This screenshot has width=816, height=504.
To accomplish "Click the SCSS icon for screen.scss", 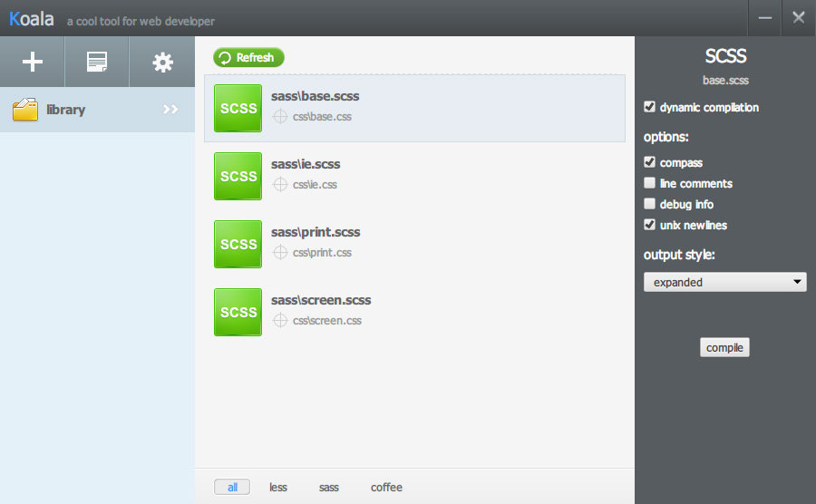I will (238, 313).
